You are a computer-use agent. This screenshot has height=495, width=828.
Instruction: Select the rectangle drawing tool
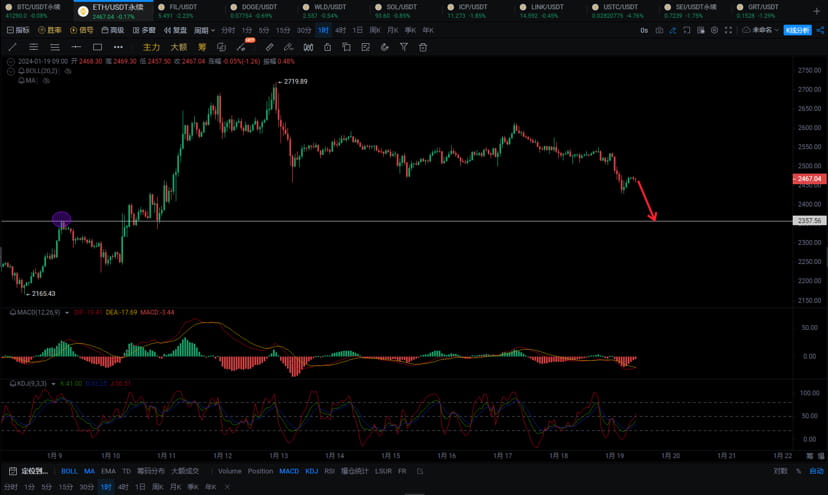tap(97, 48)
